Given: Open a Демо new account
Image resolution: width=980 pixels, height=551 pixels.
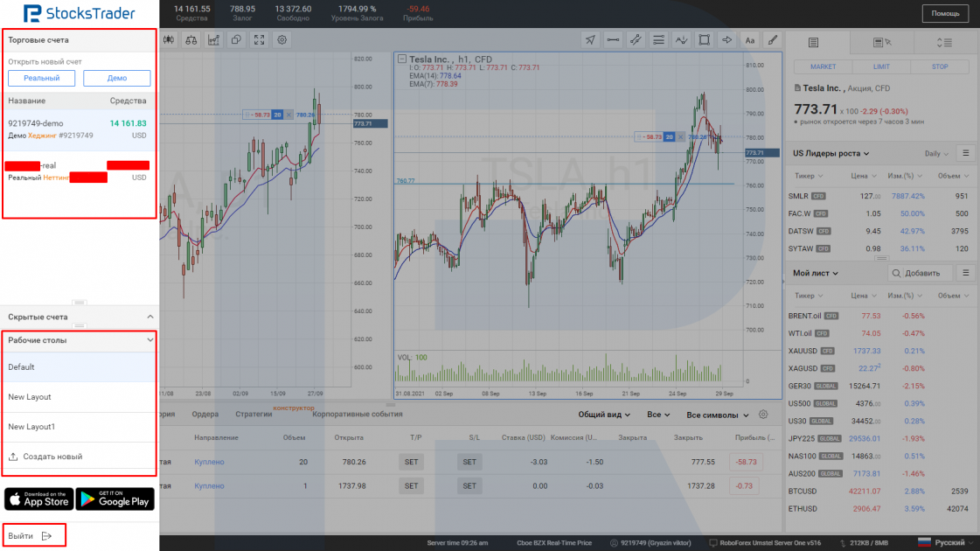Looking at the screenshot, I should 117,78.
